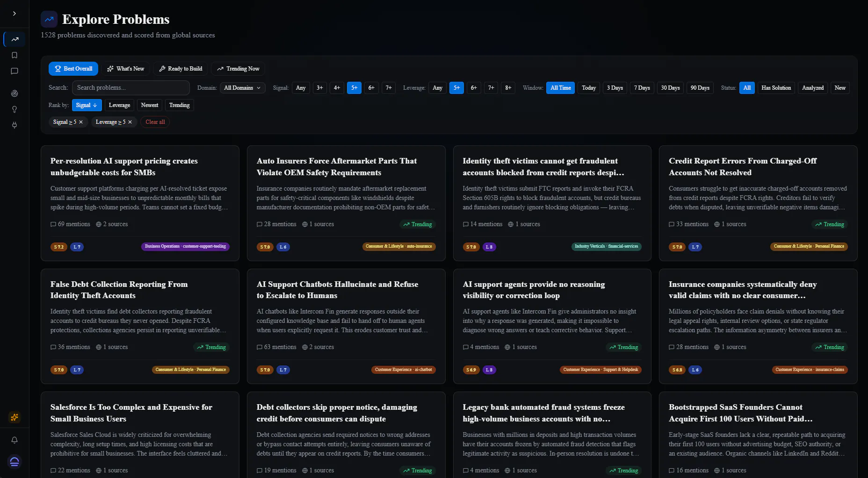Set Leverage filter to Any
This screenshot has height=478, width=868.
(x=438, y=88)
